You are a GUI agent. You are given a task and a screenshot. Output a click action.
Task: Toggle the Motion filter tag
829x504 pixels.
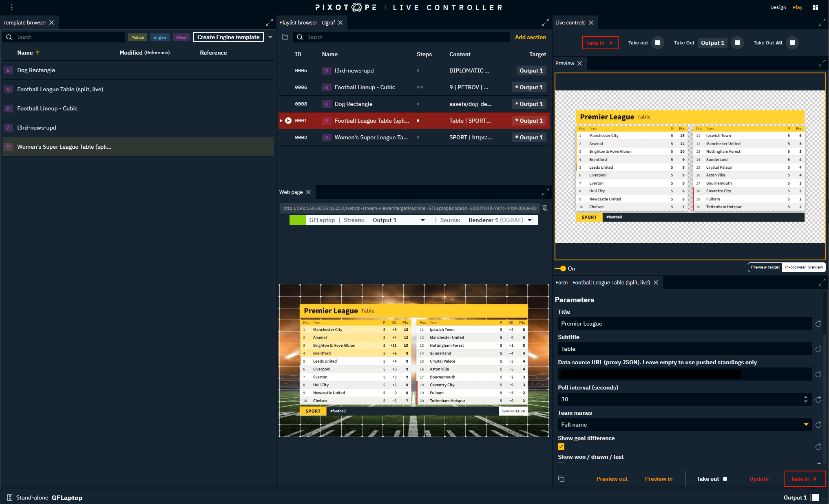point(137,37)
